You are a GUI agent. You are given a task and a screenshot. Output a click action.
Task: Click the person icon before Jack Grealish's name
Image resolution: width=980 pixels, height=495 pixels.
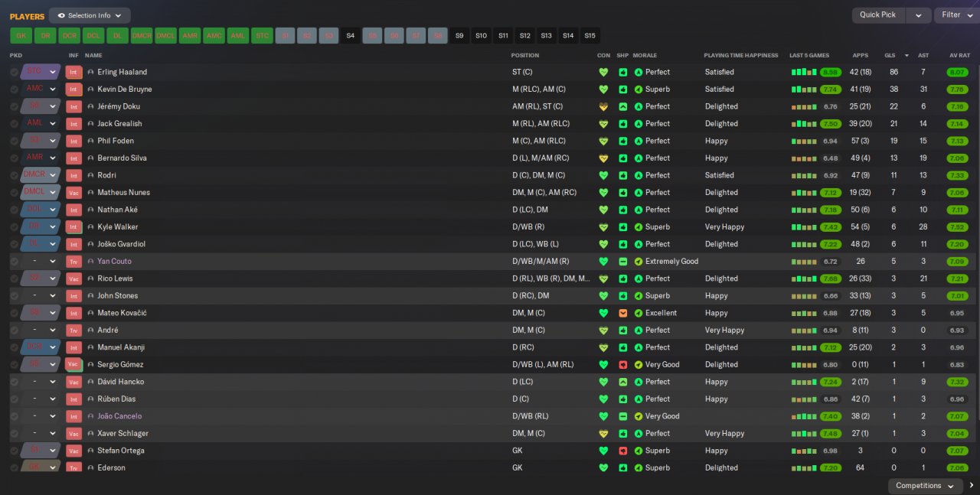(91, 124)
